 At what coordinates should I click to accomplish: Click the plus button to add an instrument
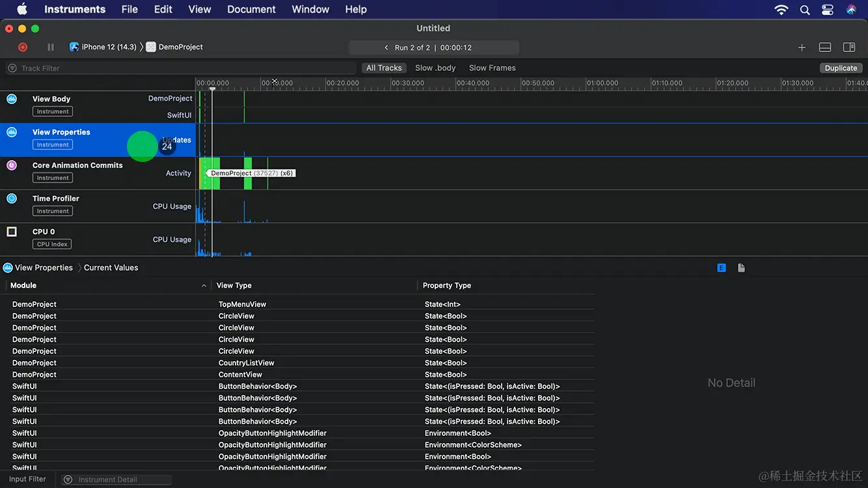click(x=802, y=47)
